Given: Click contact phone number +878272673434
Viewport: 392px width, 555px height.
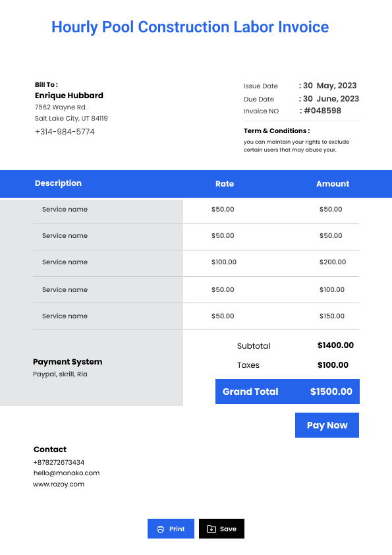Looking at the screenshot, I should 59,462.
